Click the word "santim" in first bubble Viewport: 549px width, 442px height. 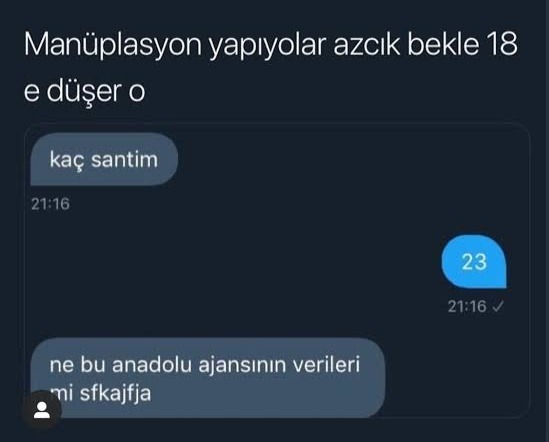click(125, 160)
